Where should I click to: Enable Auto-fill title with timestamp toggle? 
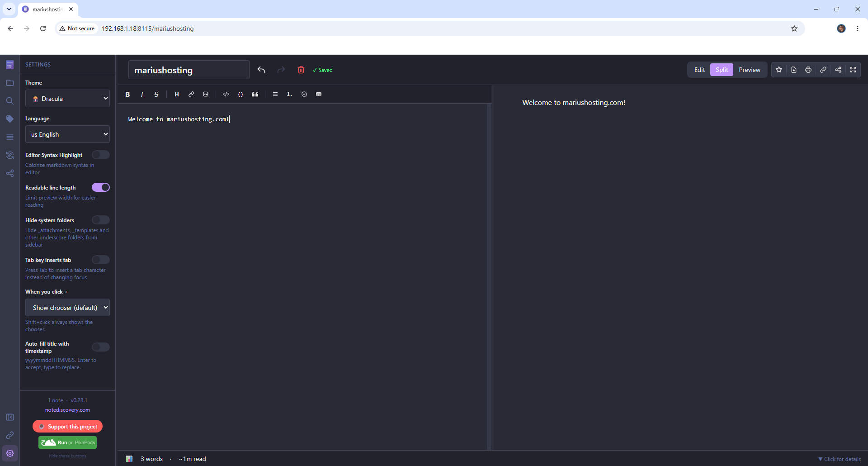(x=101, y=347)
